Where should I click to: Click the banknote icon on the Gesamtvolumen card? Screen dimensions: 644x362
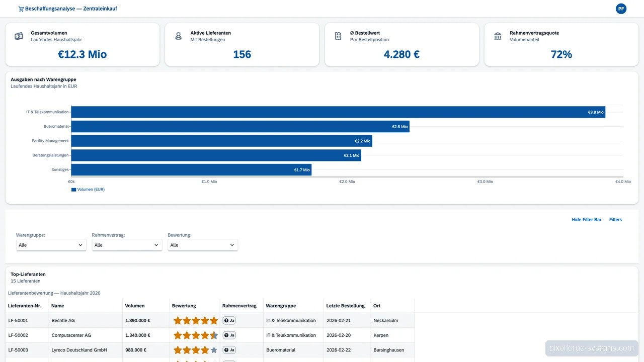tap(19, 36)
